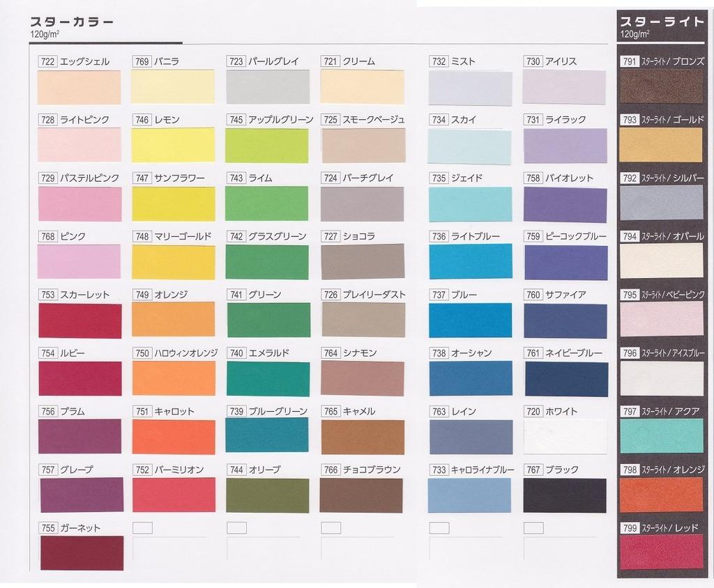Click the スターライト heading in dark panel

pos(661,22)
